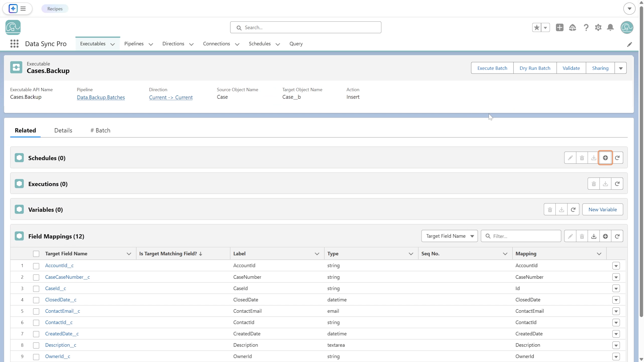Open the Target Field Name filter dropdown
644x362 pixels.
click(449, 236)
